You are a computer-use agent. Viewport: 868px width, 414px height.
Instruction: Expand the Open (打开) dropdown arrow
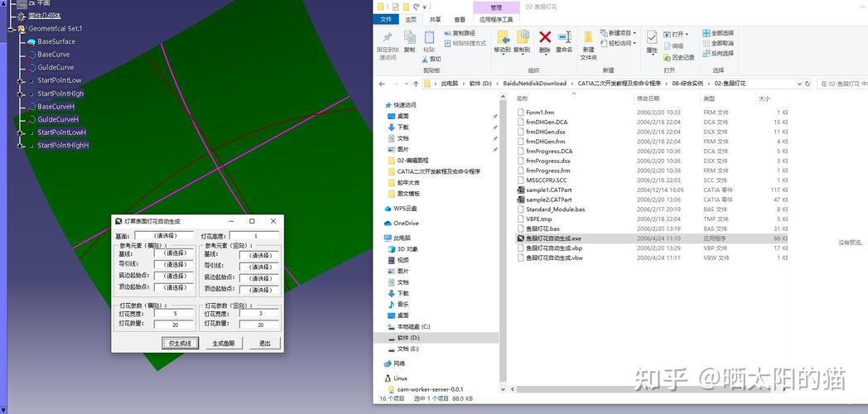[689, 34]
